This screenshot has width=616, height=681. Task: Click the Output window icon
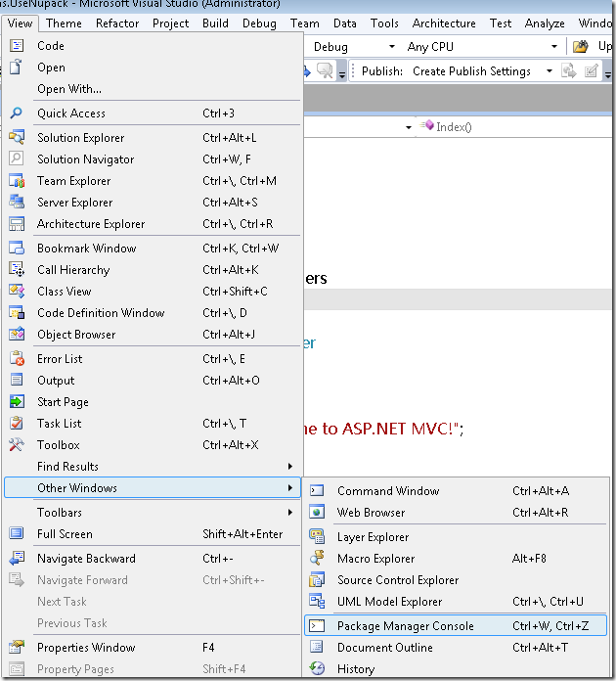point(17,380)
